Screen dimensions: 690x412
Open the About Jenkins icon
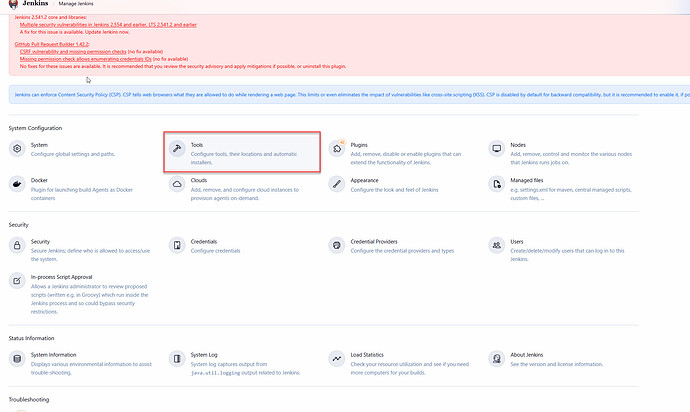point(496,359)
